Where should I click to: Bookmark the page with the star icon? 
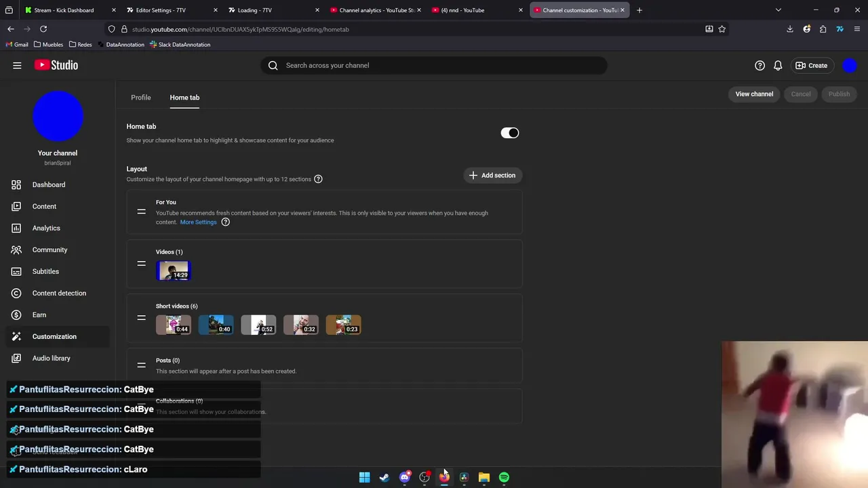(722, 29)
